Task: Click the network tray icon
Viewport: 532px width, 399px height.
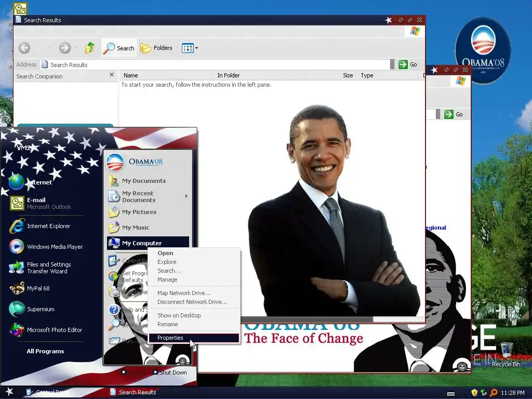Action: click(484, 393)
